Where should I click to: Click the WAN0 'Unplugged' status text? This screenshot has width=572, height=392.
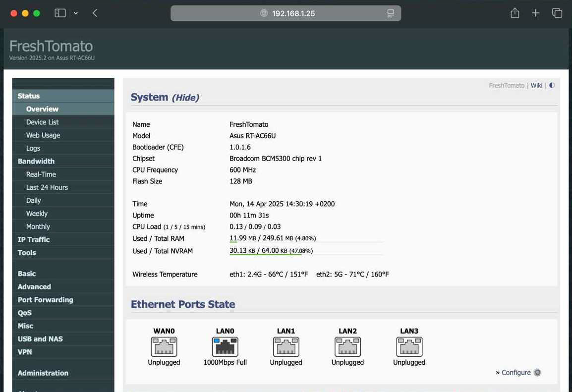pyautogui.click(x=164, y=362)
